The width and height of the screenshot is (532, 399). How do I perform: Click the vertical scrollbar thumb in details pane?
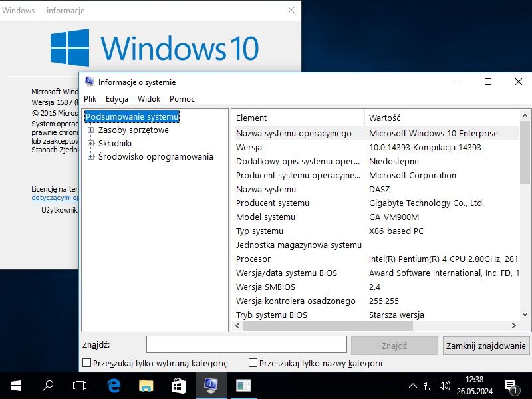pyautogui.click(x=525, y=152)
